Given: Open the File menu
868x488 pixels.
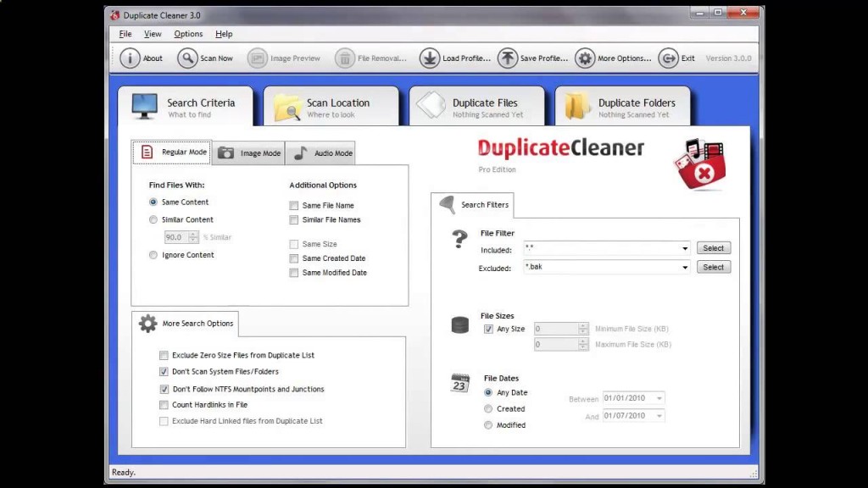Looking at the screenshot, I should point(125,34).
